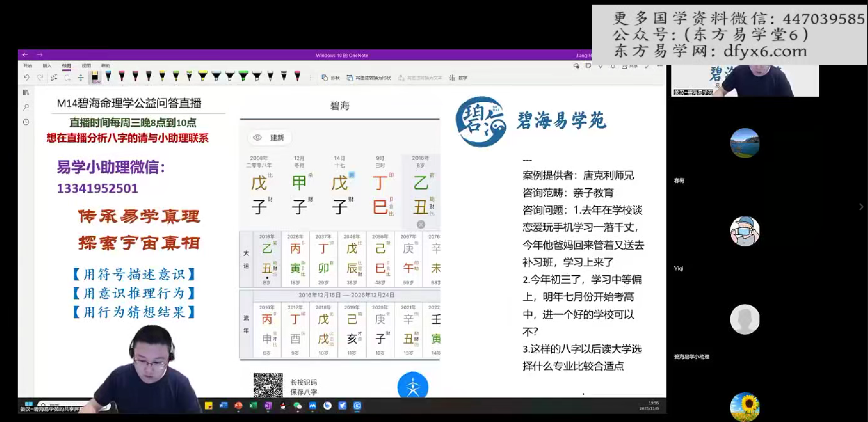Open the three-dots more options menu
868x422 pixels.
pyautogui.click(x=660, y=66)
